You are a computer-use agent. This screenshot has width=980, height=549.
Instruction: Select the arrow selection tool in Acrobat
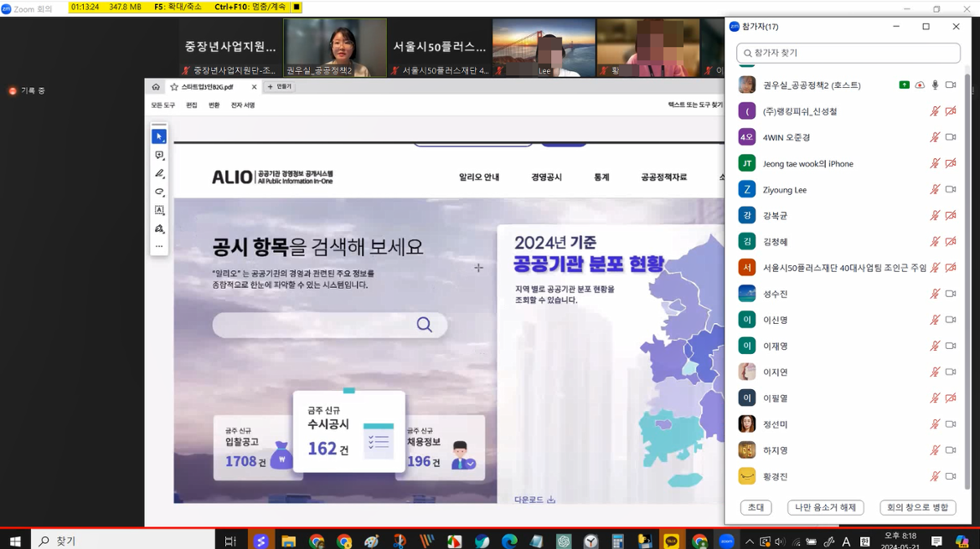(x=159, y=136)
